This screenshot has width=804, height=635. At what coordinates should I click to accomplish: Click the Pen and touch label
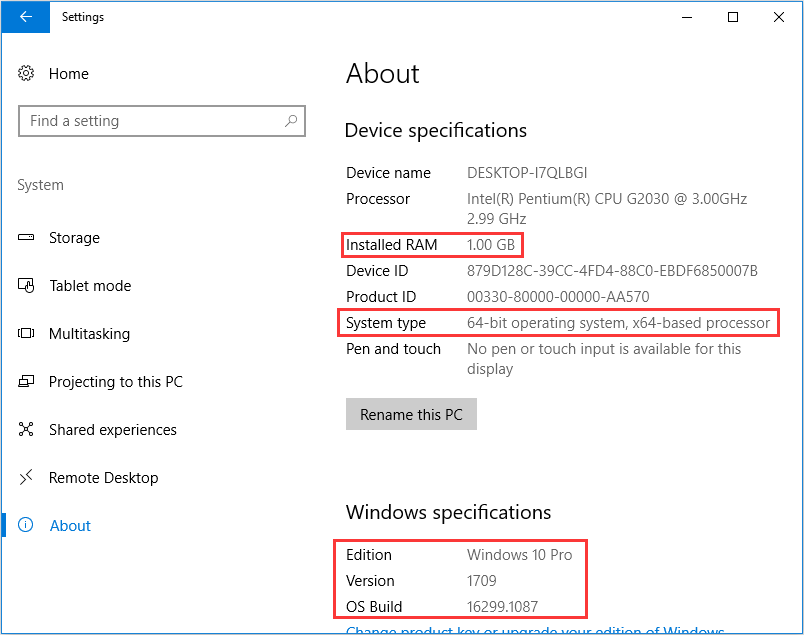(393, 349)
